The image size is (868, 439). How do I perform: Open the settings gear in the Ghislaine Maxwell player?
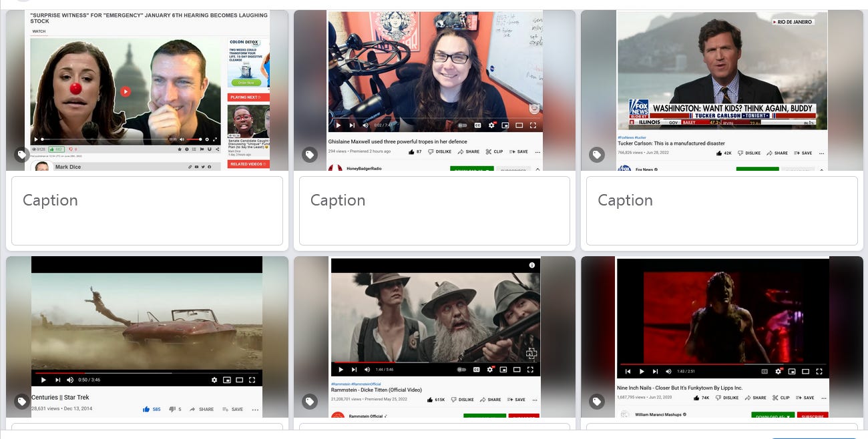491,125
